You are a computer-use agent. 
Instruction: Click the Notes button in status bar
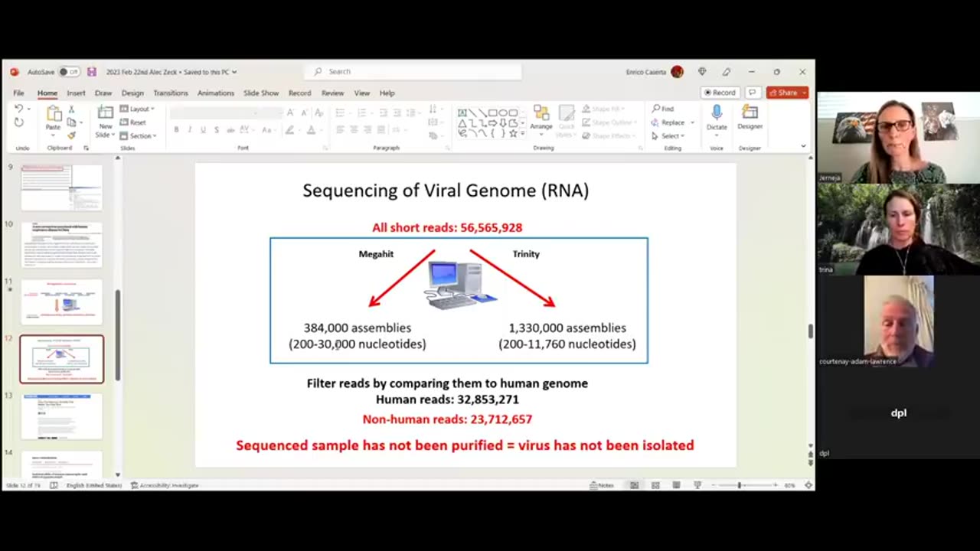[602, 485]
